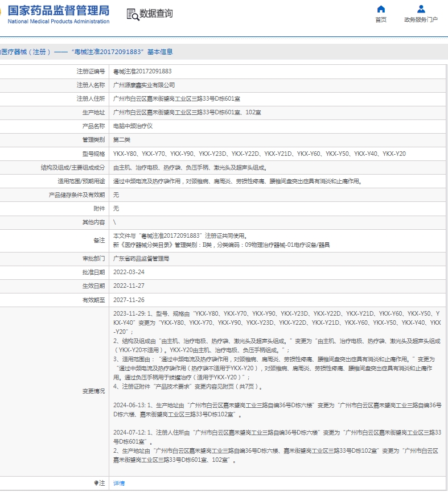Open the 政务服务门户 person icon
448x492 pixels.
(x=421, y=9)
